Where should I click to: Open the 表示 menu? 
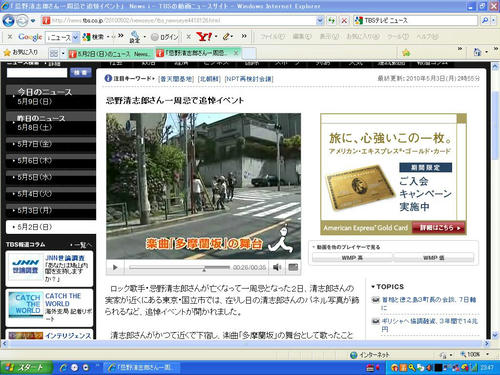pos(329,37)
